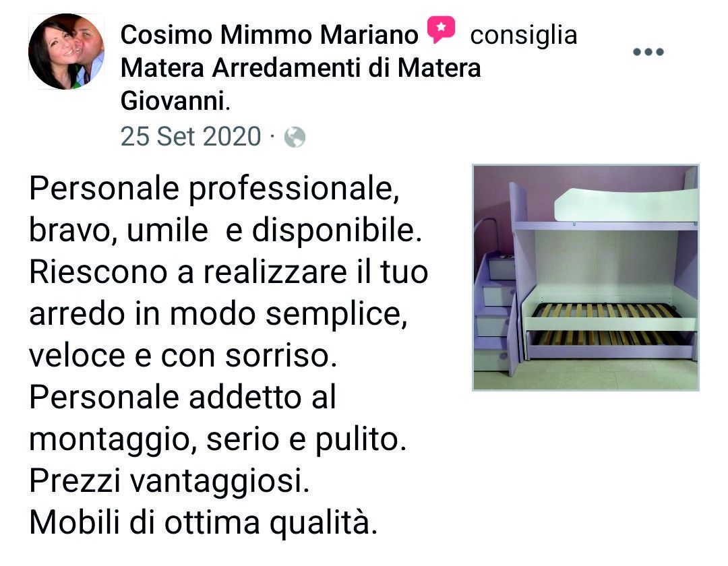Click the 'Riescono a realizzare il tuo' line
This screenshot has height=566, width=728.
point(229,272)
